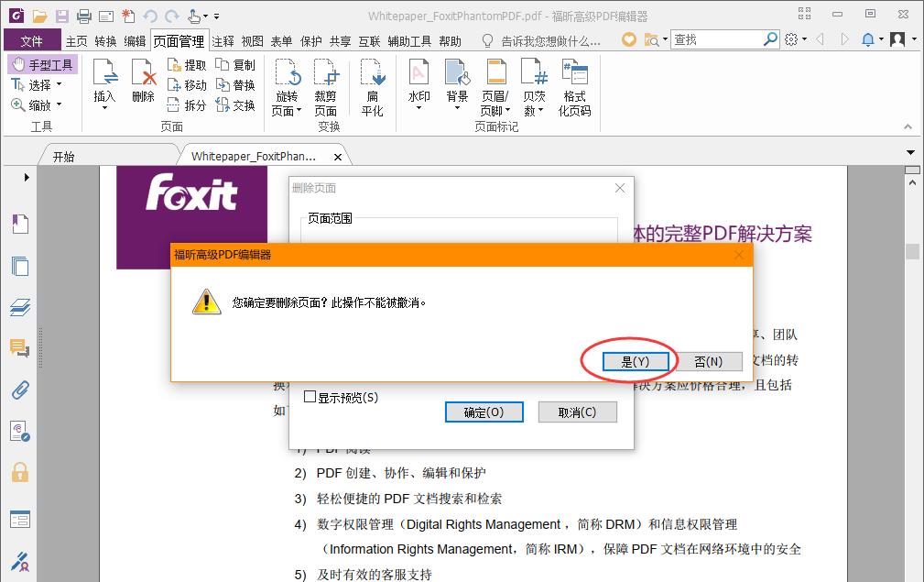This screenshot has height=582, width=924.
Task: Click the Open folder icon in quick access
Action: pyautogui.click(x=39, y=16)
